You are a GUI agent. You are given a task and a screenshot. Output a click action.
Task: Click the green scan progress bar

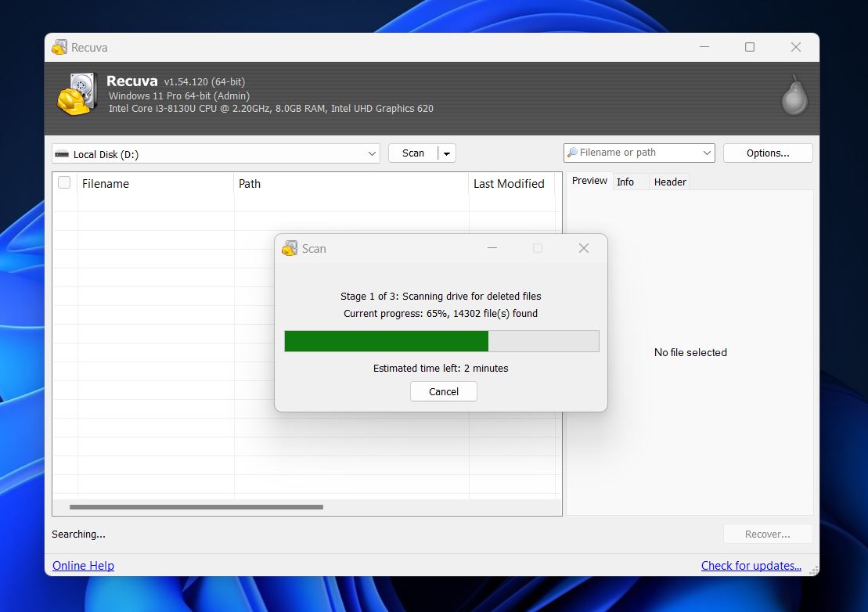[x=441, y=341]
